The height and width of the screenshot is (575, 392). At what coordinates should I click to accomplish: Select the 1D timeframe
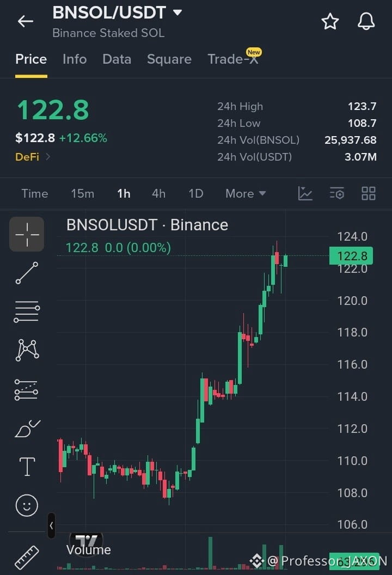tap(196, 193)
